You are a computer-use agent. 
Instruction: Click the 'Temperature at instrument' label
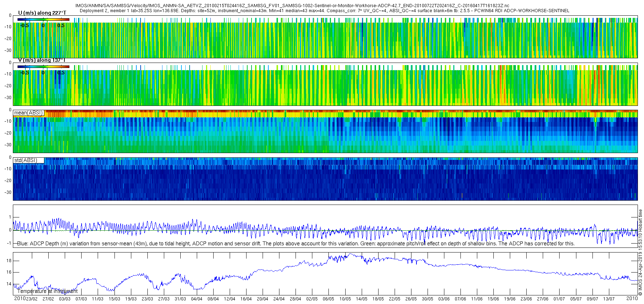[x=48, y=291]
